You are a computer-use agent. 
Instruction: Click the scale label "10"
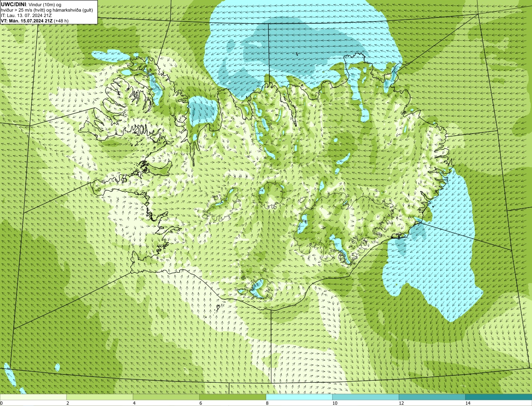335,403
